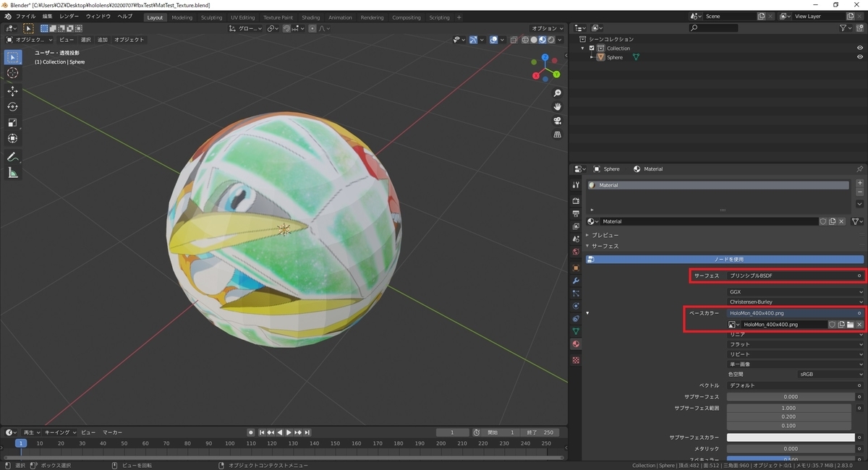Open the ファイル menu
This screenshot has height=470, width=868.
[x=25, y=16]
